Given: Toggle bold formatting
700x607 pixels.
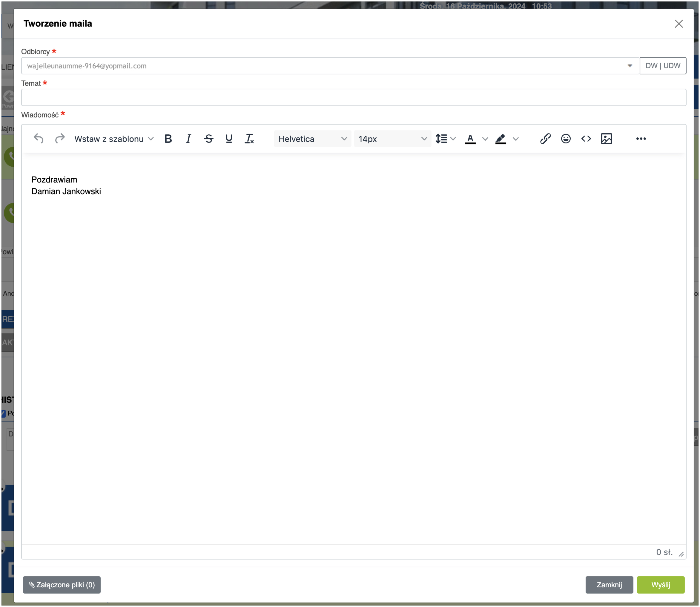Looking at the screenshot, I should pos(168,139).
